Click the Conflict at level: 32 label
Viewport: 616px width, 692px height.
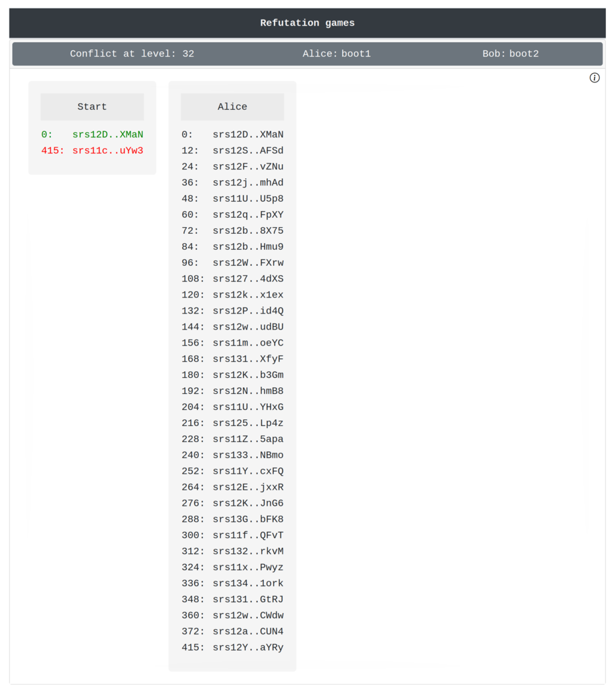132,54
